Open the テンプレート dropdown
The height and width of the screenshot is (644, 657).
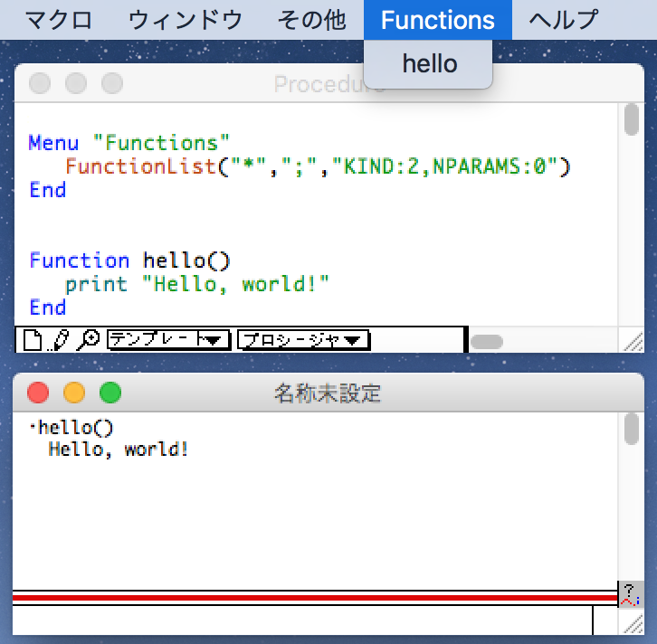pos(168,339)
